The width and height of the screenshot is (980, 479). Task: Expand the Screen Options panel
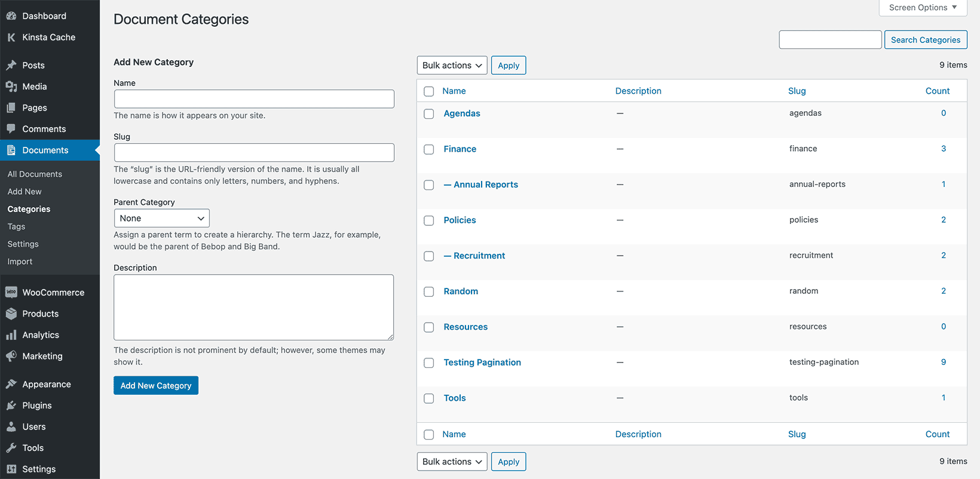(923, 8)
